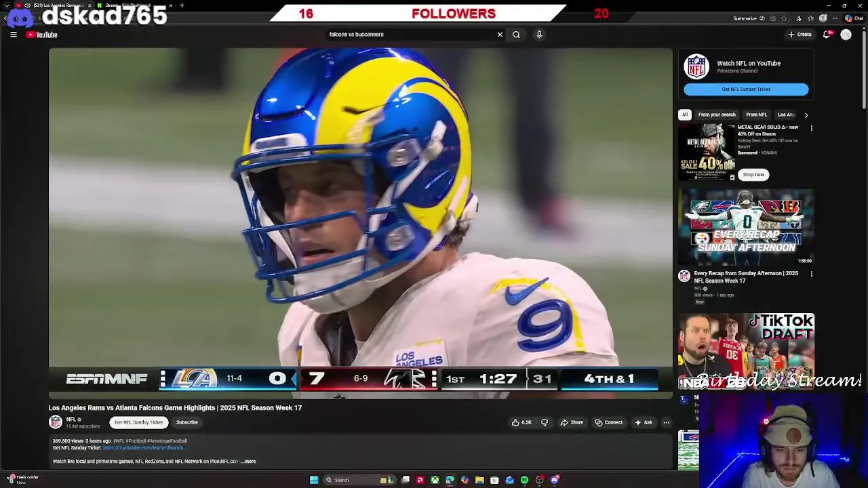The width and height of the screenshot is (868, 488).
Task: Click the taskbar Search box
Action: [x=359, y=480]
